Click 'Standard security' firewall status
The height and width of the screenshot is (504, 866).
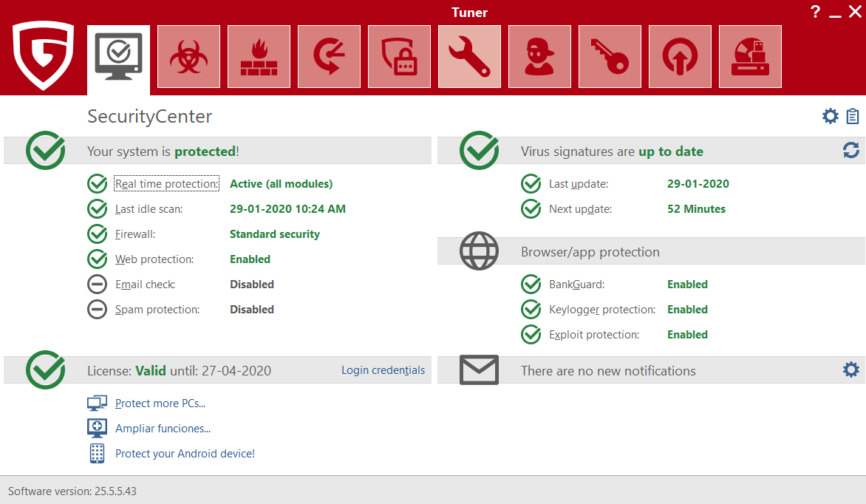pos(274,234)
